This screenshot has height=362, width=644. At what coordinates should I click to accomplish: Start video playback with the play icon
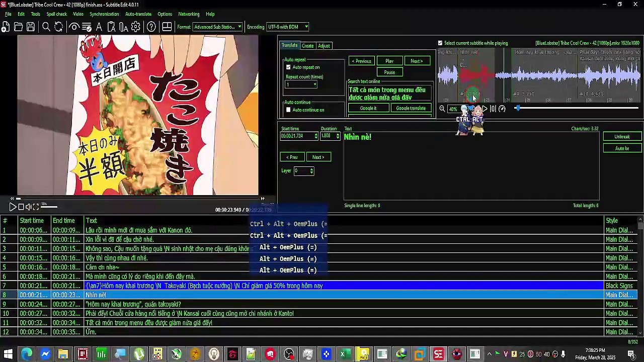tap(13, 207)
